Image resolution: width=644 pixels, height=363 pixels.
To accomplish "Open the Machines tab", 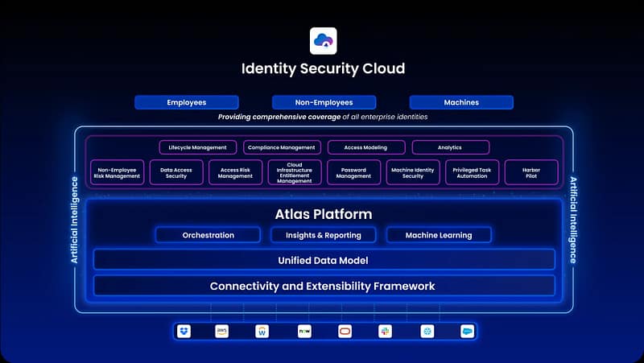I will click(x=461, y=102).
